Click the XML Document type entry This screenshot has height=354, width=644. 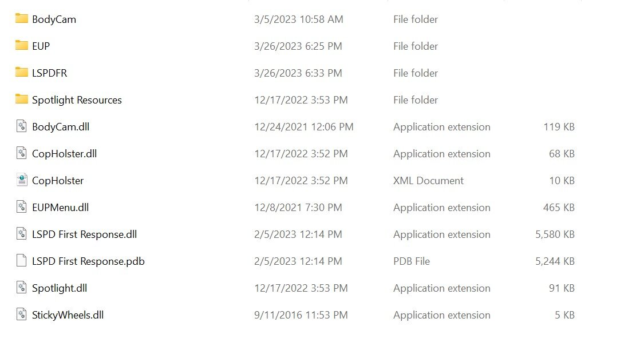click(428, 181)
